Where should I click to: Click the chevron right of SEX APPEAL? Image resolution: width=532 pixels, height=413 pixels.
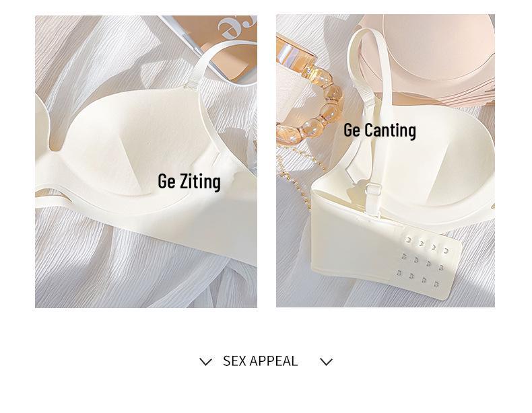click(x=327, y=362)
